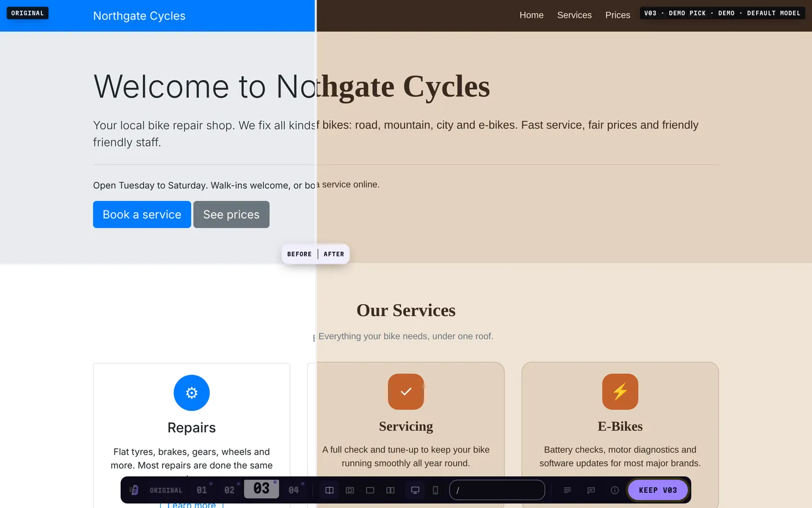
Task: Switch to version 01
Action: [x=202, y=490]
